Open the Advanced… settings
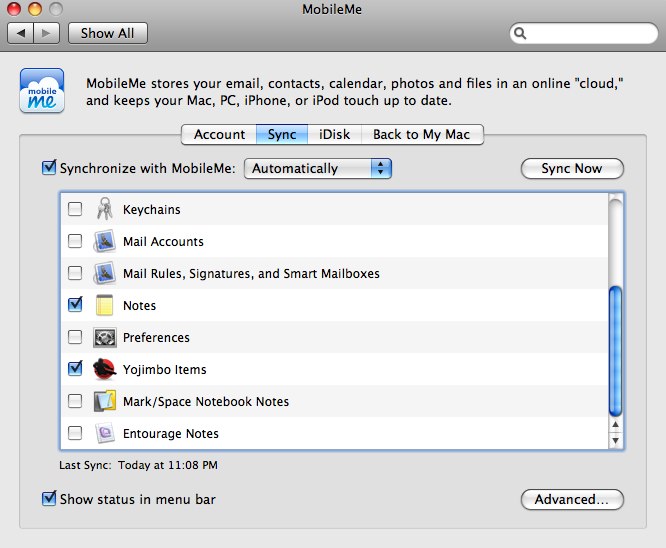This screenshot has height=548, width=666. (572, 500)
